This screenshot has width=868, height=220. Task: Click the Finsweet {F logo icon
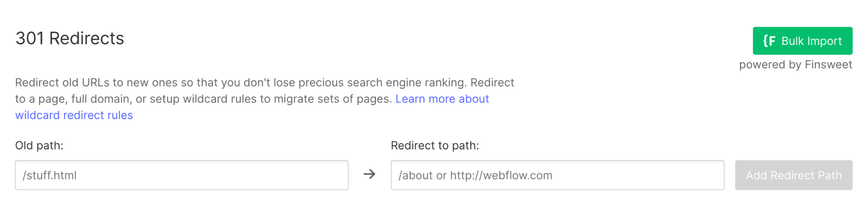pos(769,41)
